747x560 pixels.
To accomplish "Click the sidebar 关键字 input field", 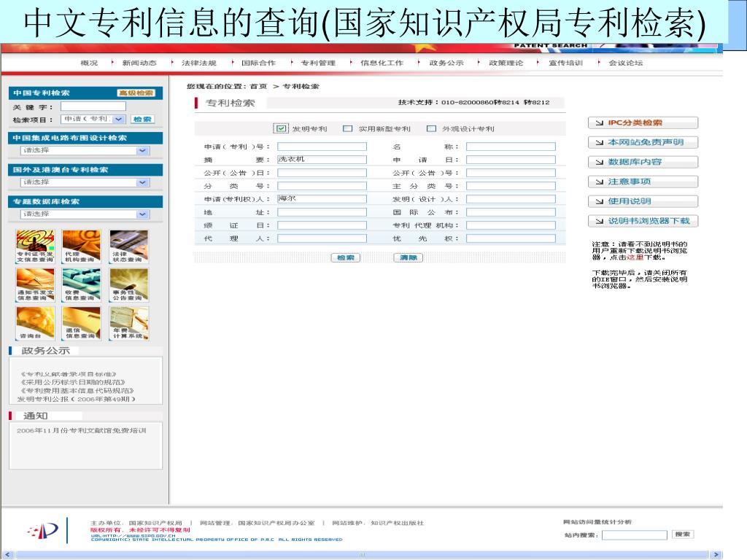I will point(93,106).
